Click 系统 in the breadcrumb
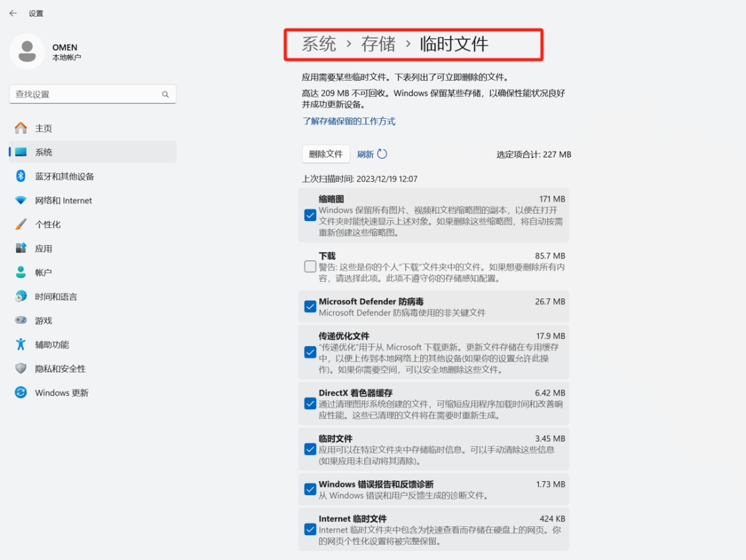This screenshot has height=560, width=746. 319,44
